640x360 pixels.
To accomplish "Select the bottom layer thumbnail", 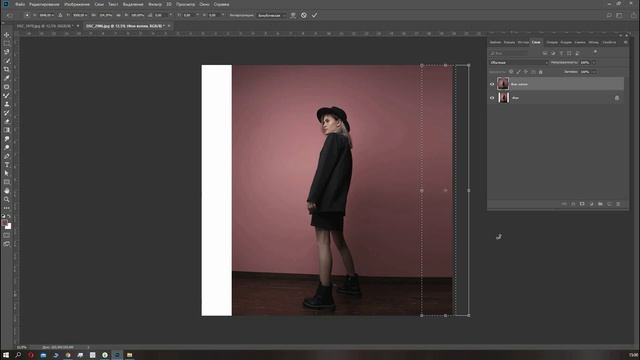I will tap(503, 98).
